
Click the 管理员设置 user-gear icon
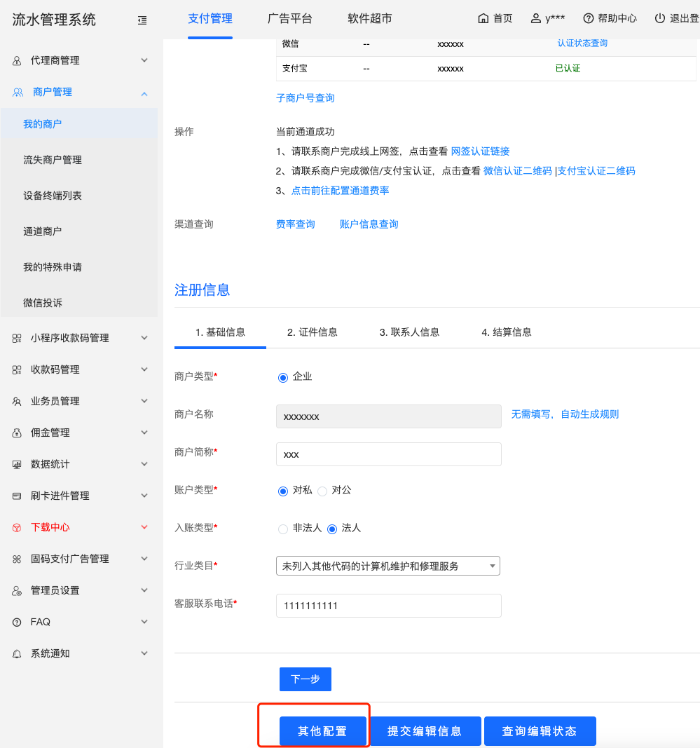(x=17, y=590)
